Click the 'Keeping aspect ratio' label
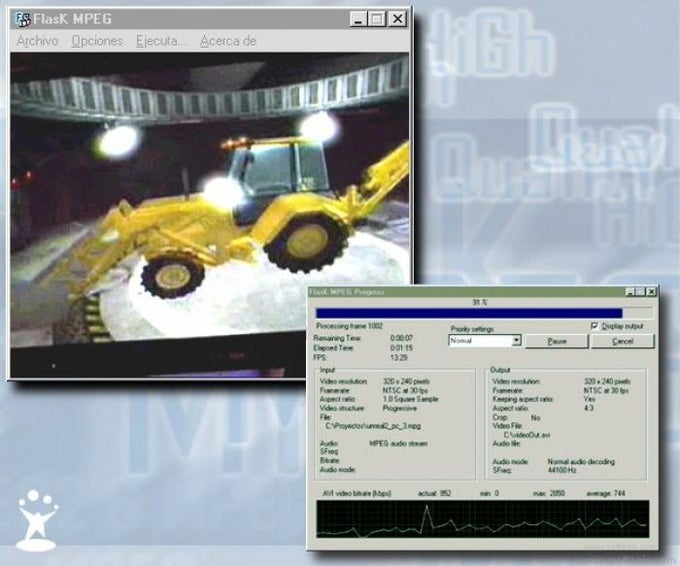Viewport: 680px width, 566px height. tap(523, 399)
